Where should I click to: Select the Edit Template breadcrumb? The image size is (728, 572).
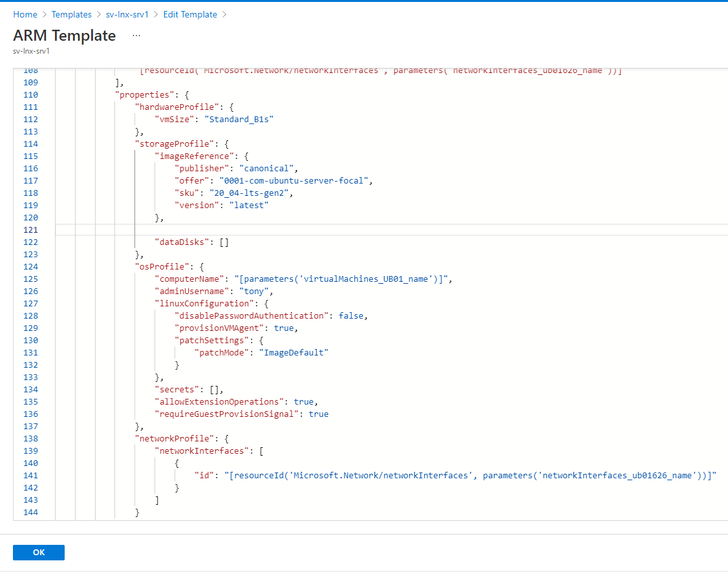click(x=189, y=14)
